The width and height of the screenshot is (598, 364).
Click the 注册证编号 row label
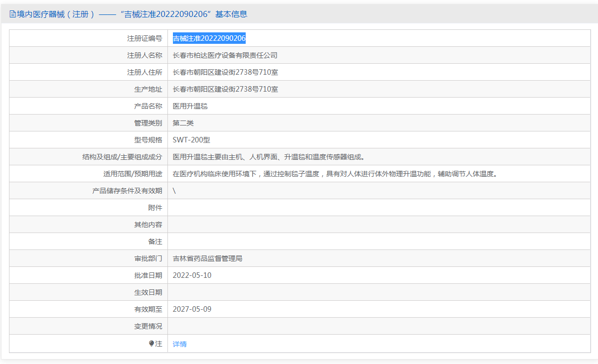[x=145, y=38]
